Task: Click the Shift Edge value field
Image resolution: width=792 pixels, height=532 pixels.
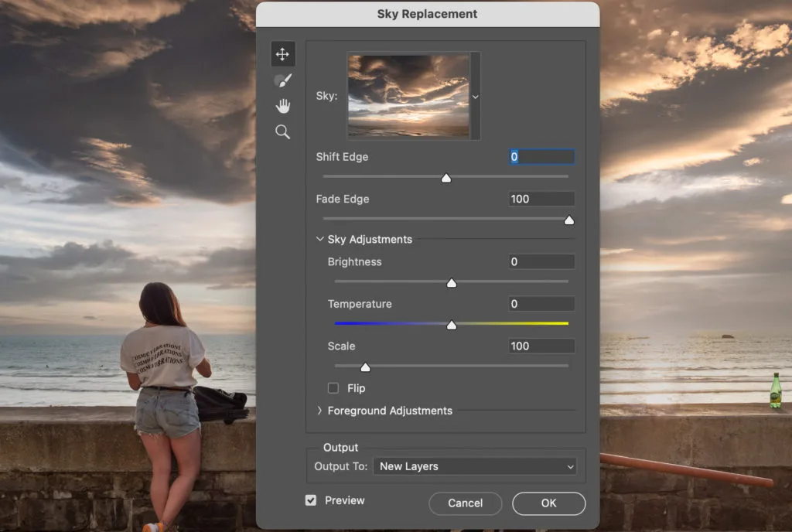Action: click(541, 157)
